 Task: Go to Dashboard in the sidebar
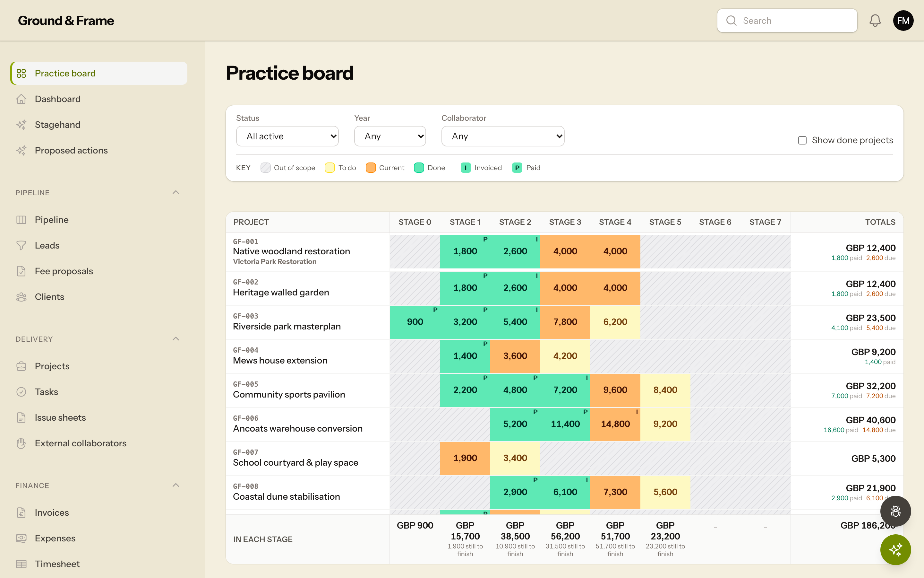99,99
